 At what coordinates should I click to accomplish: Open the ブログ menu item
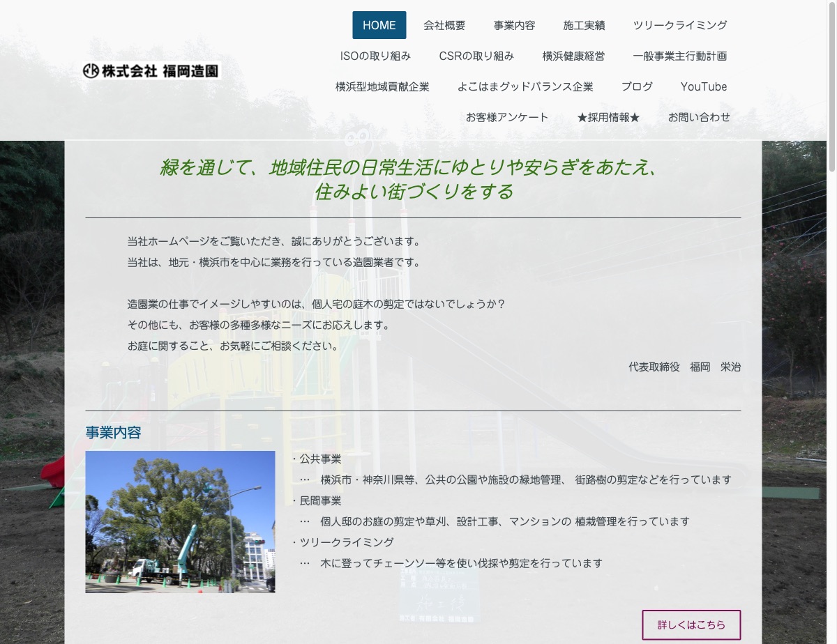637,86
